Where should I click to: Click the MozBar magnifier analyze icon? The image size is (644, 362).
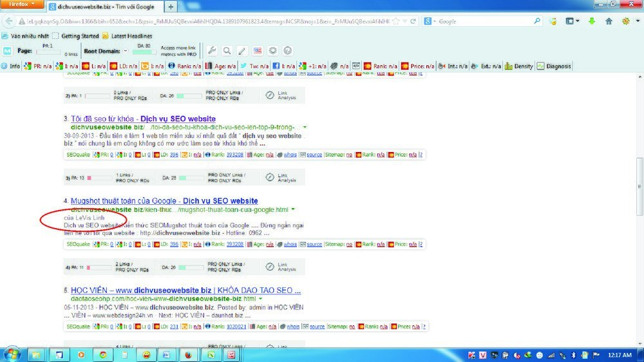point(227,50)
